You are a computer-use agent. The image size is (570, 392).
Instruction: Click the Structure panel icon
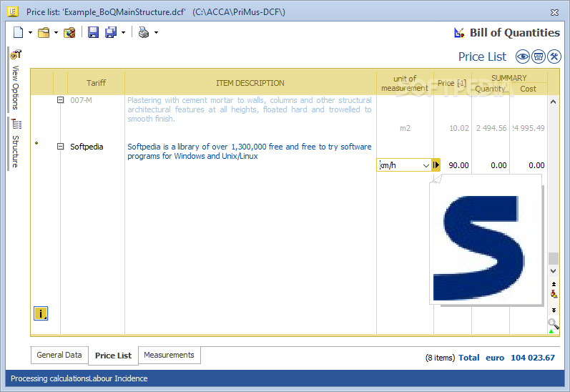click(16, 124)
